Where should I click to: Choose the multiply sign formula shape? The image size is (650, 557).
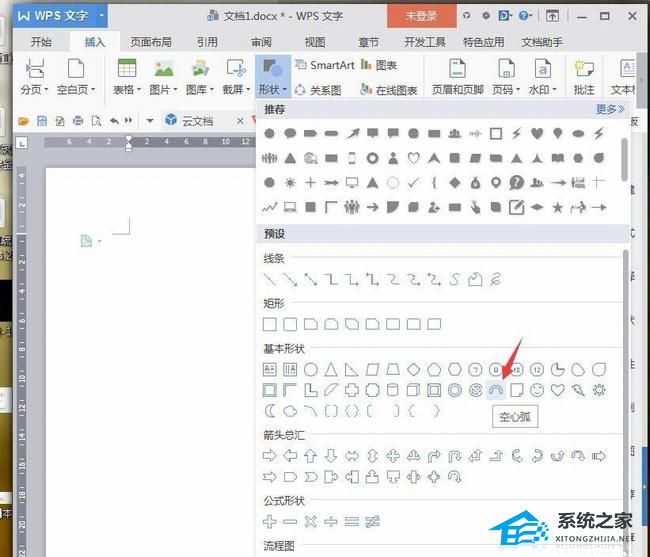pyautogui.click(x=310, y=521)
